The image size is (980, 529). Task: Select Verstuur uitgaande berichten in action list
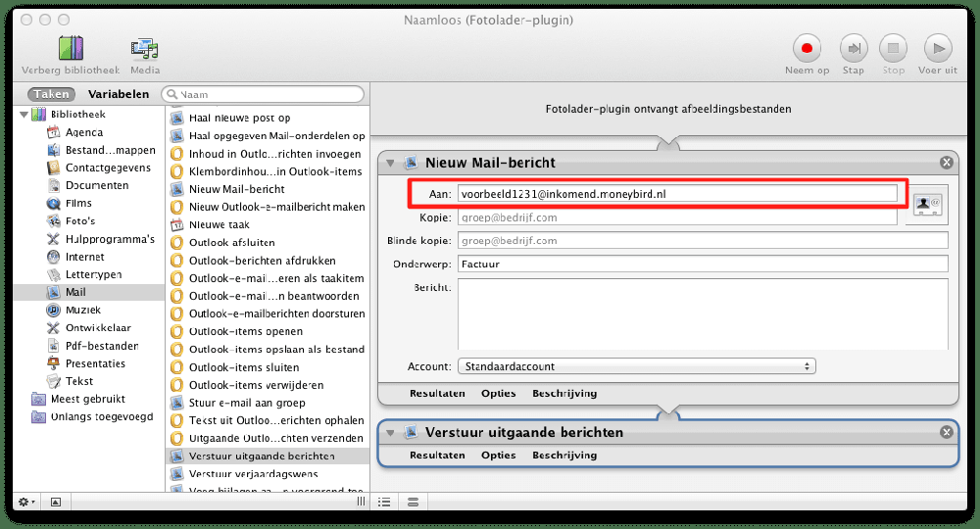tap(269, 456)
